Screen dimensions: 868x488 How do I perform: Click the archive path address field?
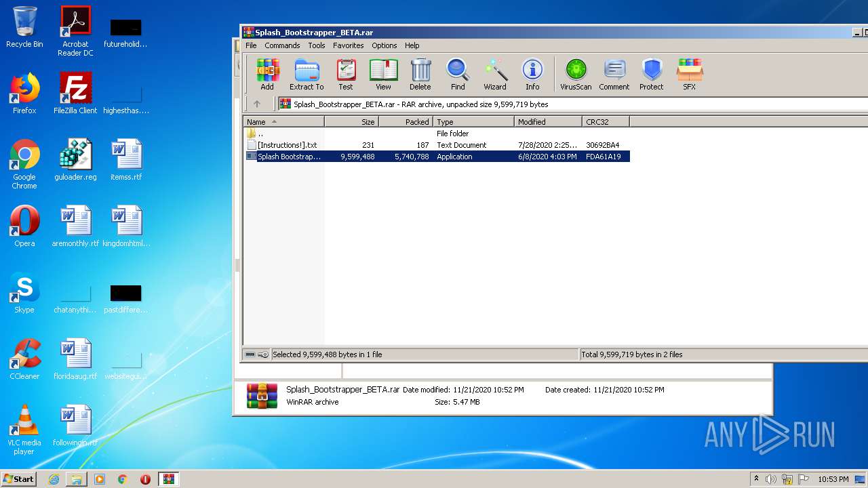coord(573,104)
